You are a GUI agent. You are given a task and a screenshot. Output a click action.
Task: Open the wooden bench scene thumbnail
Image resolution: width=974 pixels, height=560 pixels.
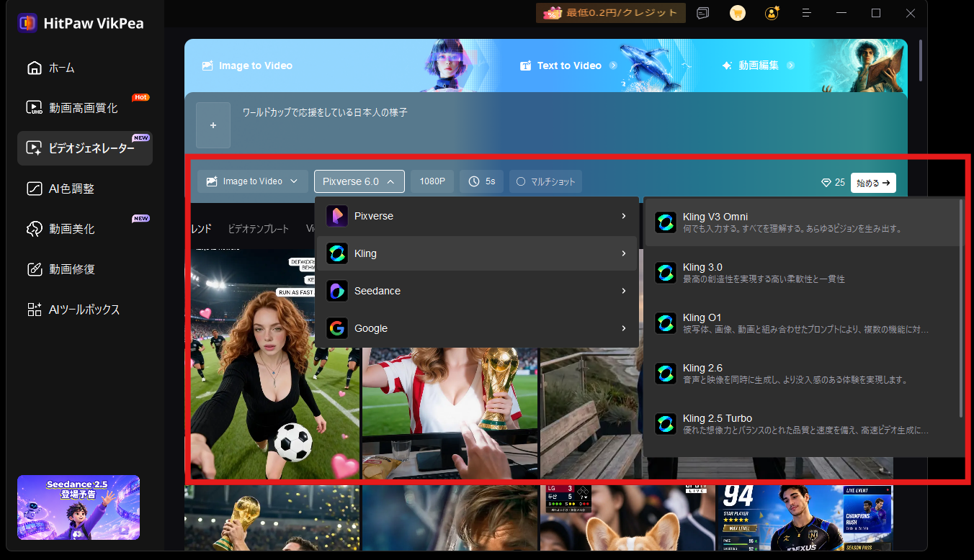tap(591, 414)
